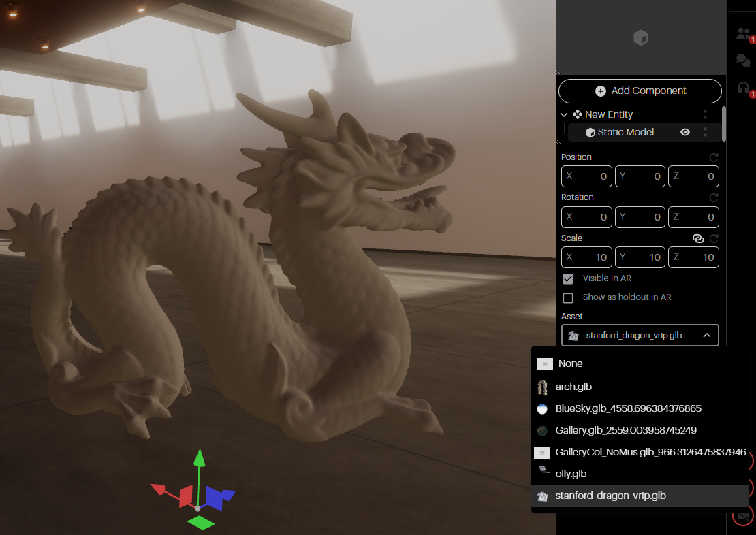Screen dimensions: 756x535
Task: Choose Gallery.glb_2559.003958745249 asset
Action: (x=640, y=430)
